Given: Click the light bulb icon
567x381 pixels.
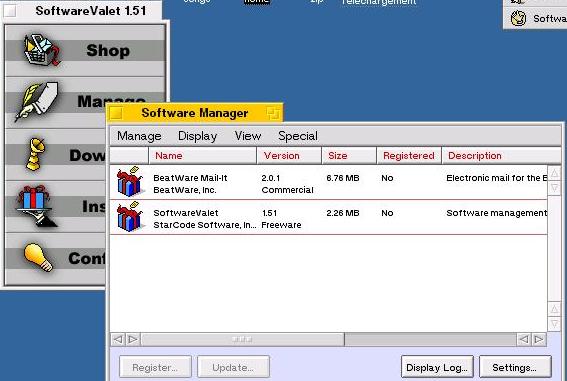Looking at the screenshot, I should click(38, 257).
